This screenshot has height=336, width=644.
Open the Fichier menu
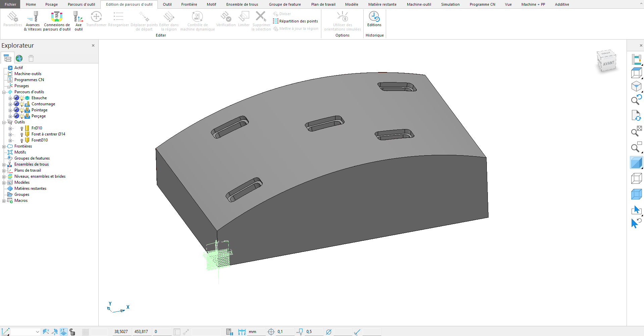pos(10,4)
